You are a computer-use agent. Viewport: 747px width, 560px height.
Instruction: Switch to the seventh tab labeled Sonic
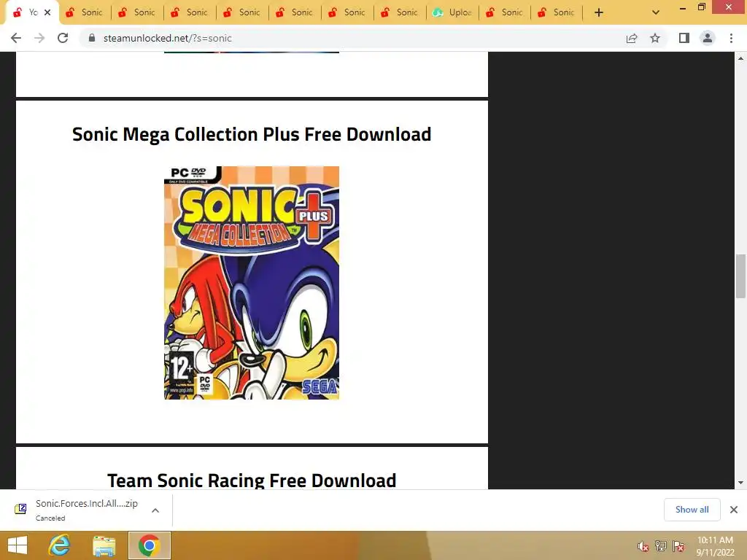[x=347, y=12]
